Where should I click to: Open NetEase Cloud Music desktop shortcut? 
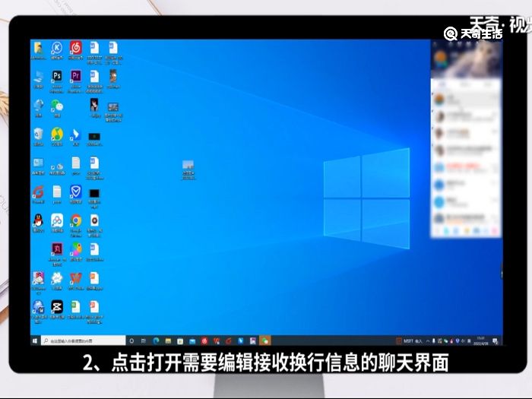(76, 48)
